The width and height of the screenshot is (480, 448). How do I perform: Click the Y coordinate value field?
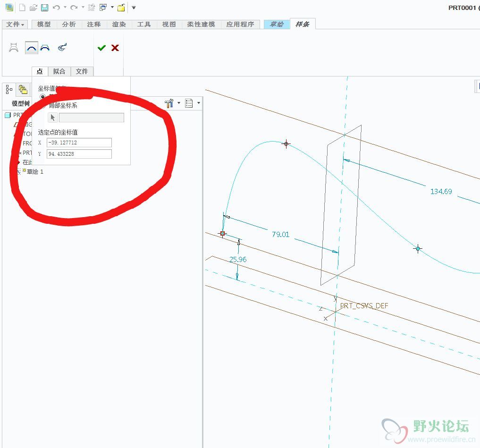click(79, 154)
